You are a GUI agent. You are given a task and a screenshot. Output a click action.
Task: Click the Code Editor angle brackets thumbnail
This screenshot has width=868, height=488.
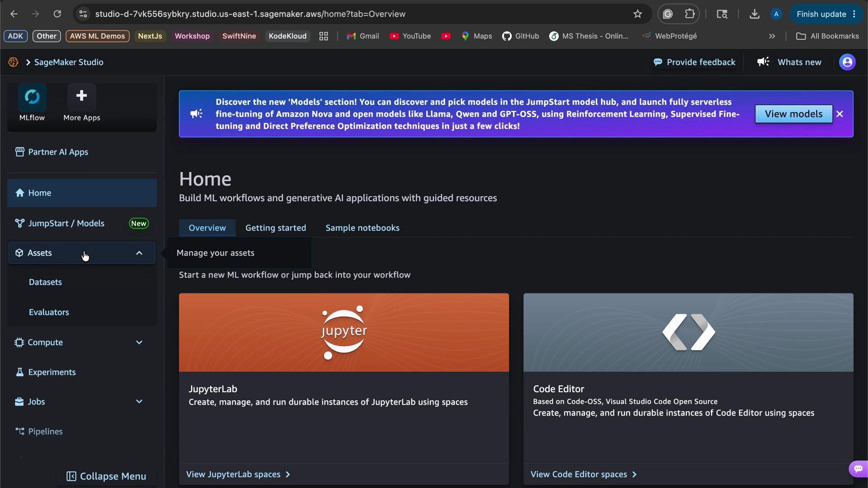[x=689, y=333]
